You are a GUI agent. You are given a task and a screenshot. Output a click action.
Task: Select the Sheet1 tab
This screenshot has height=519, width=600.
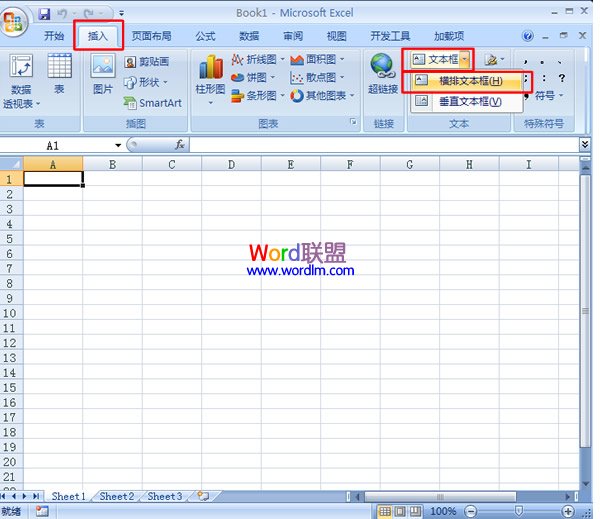coord(68,496)
